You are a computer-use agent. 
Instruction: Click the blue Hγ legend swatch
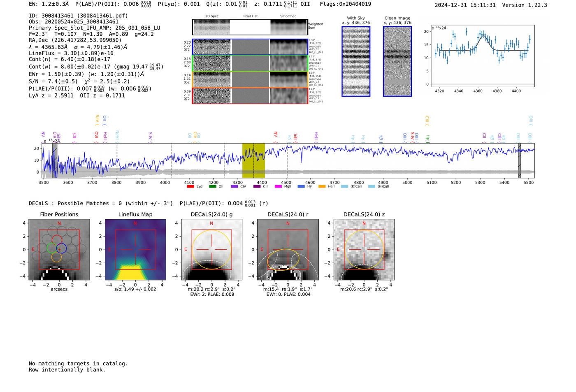tap(301, 186)
